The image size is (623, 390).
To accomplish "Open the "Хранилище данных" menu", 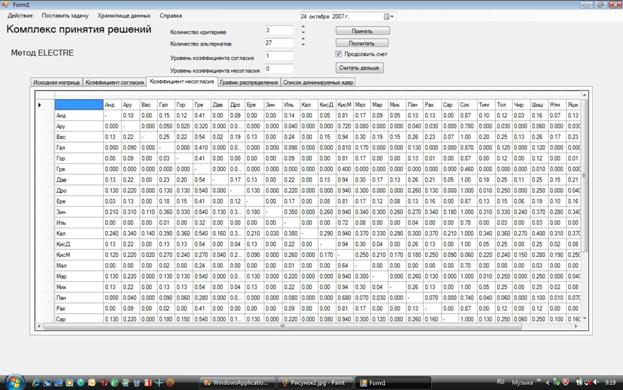I will click(x=124, y=15).
